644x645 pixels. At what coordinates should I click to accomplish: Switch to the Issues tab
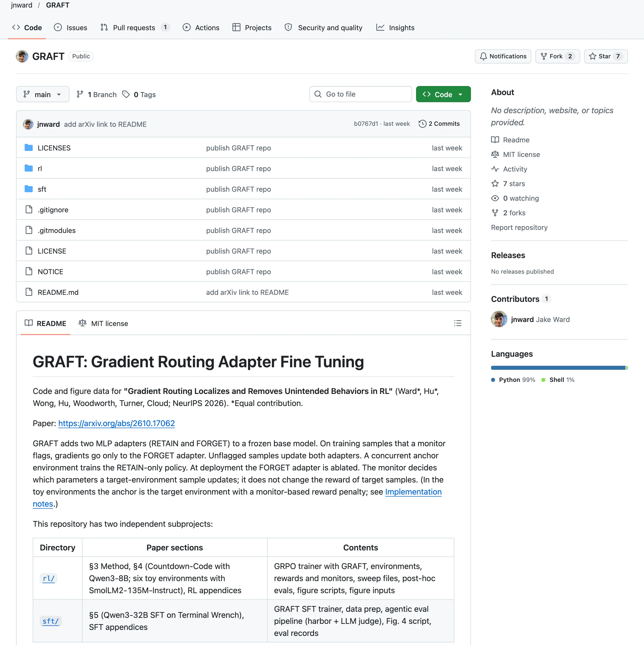tap(70, 28)
